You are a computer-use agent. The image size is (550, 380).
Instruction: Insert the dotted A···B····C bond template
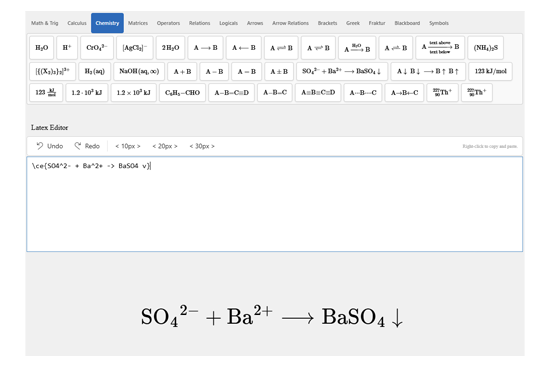(x=363, y=93)
